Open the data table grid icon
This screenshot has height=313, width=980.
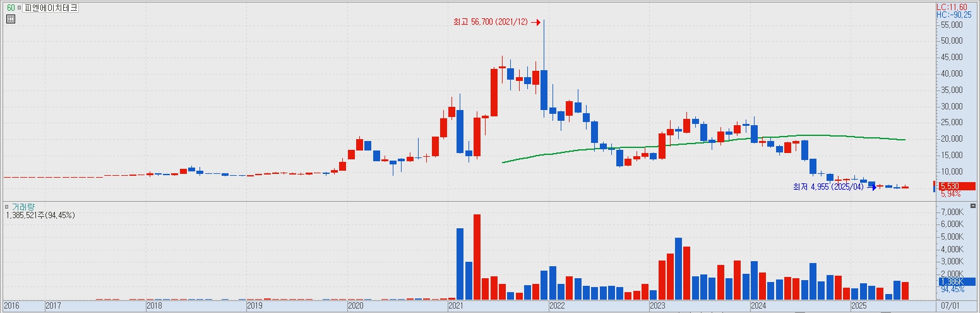point(10,19)
